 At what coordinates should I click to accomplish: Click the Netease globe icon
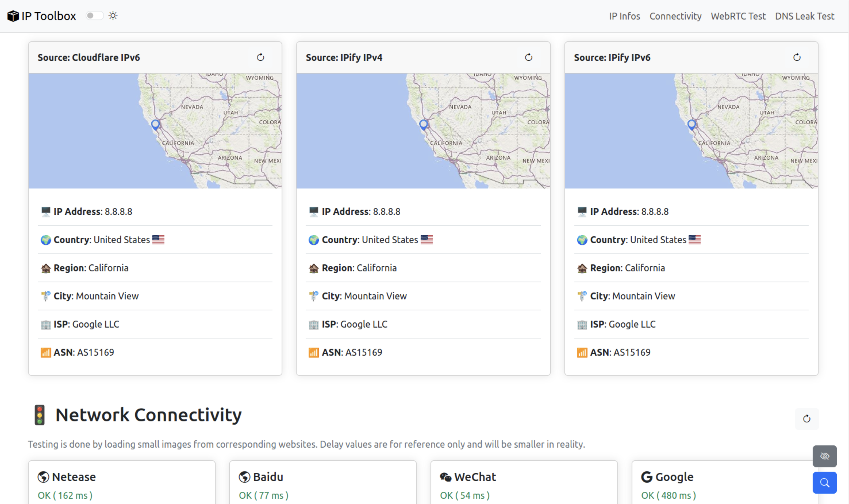43,477
